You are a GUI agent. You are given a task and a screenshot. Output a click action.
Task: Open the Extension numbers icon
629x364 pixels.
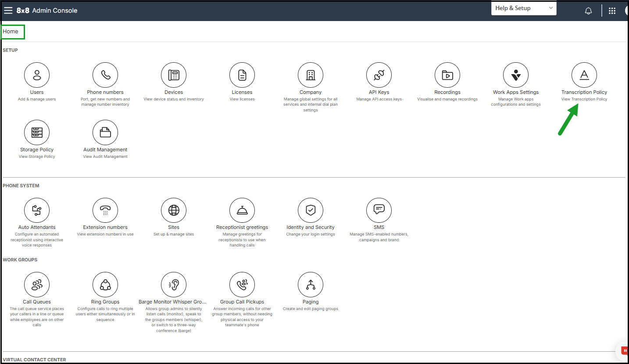click(x=105, y=210)
